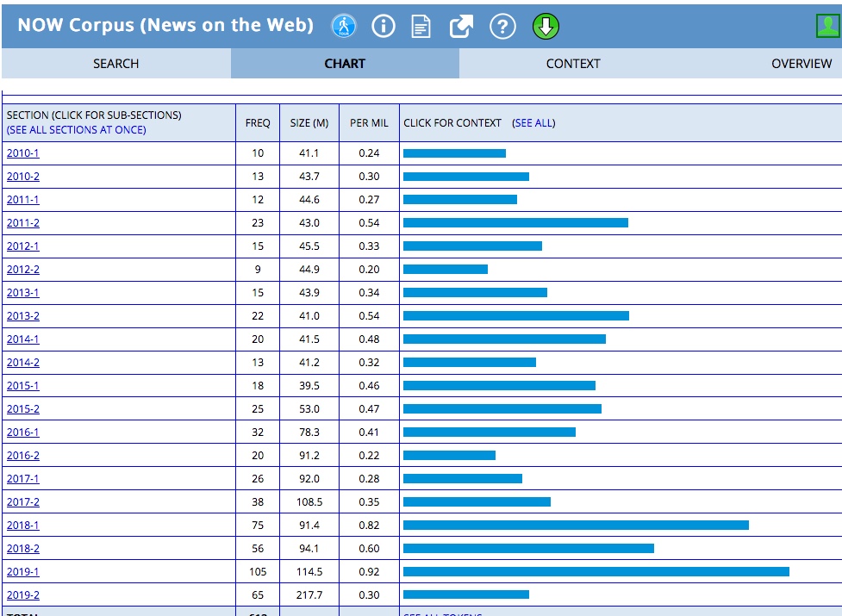Click the 2015-1 context bar
Viewport: 842px width, 616px height.
499,385
